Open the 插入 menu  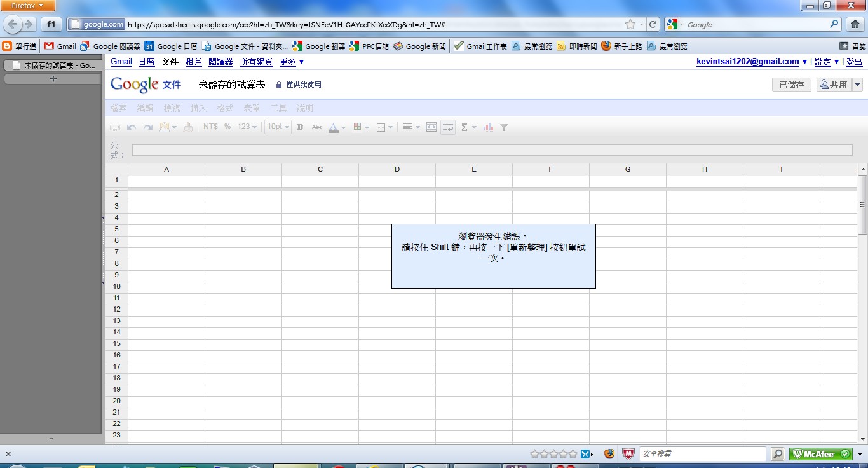(x=198, y=109)
